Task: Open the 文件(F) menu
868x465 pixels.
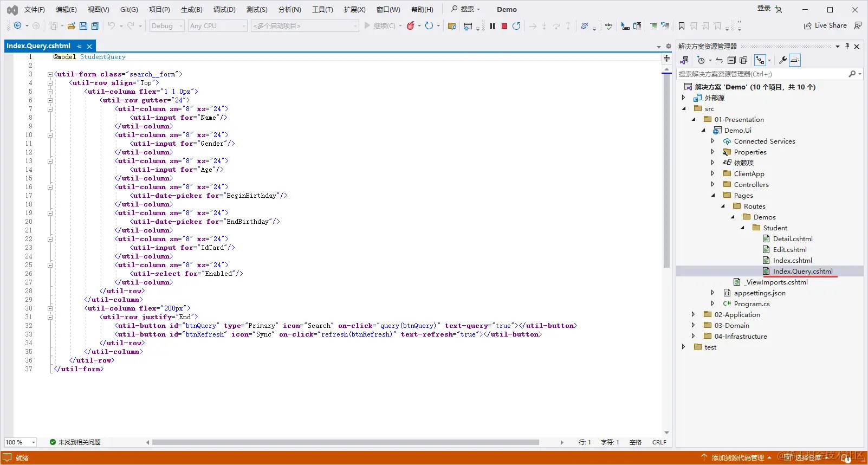Action: tap(35, 9)
